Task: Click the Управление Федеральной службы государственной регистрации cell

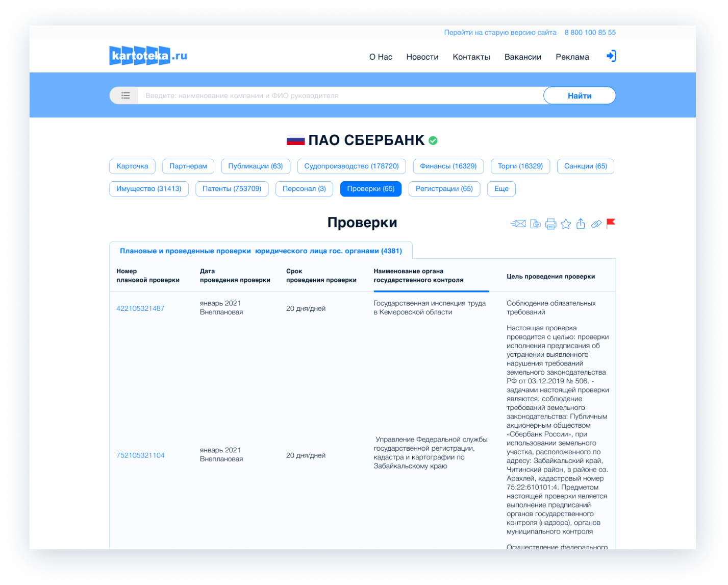Action: 431,453
